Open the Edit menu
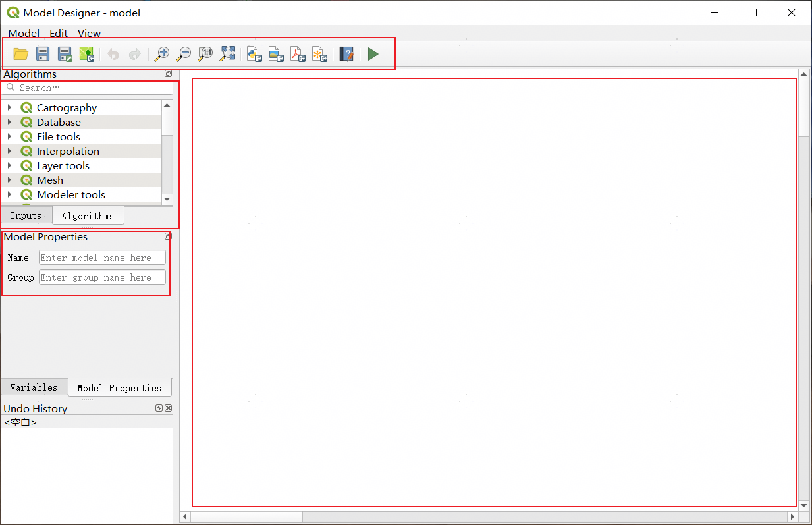The image size is (812, 525). (59, 33)
